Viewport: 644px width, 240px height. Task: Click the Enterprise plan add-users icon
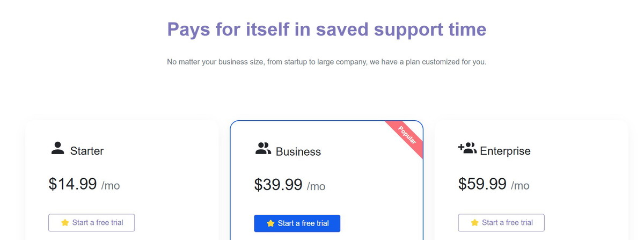[467, 148]
